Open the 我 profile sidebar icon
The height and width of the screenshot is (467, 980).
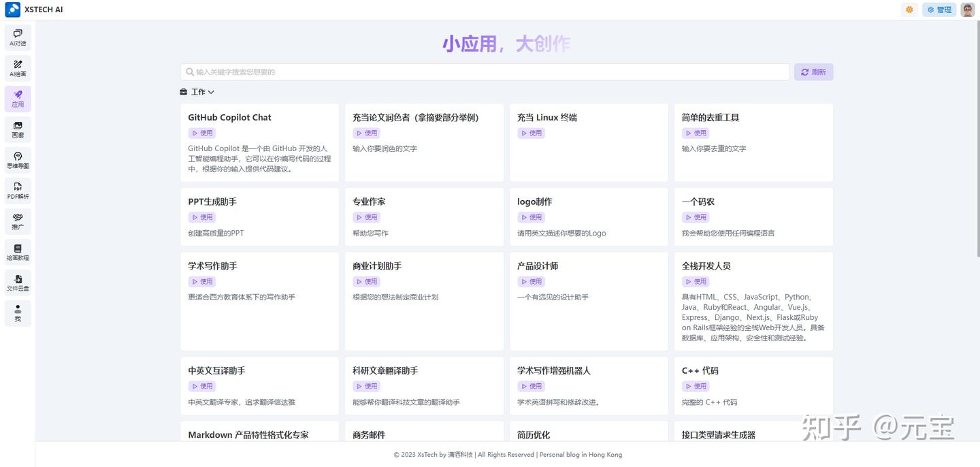18,313
